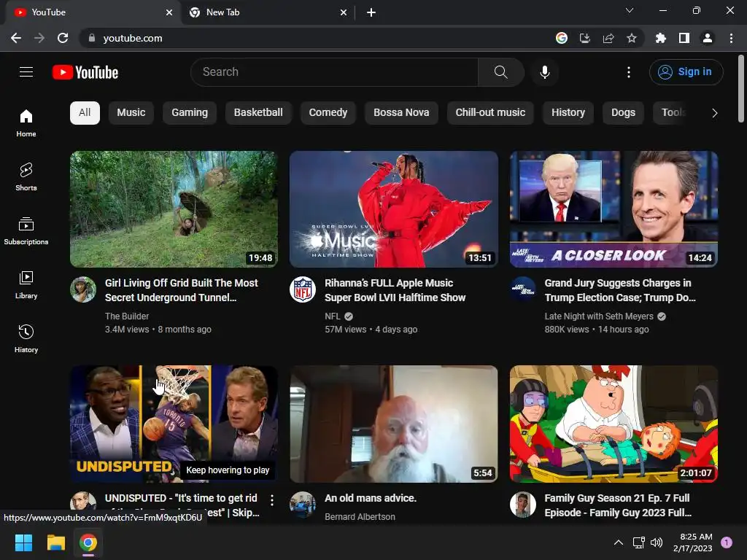
Task: Open Girl Living Off Grid video title
Action: tap(182, 290)
